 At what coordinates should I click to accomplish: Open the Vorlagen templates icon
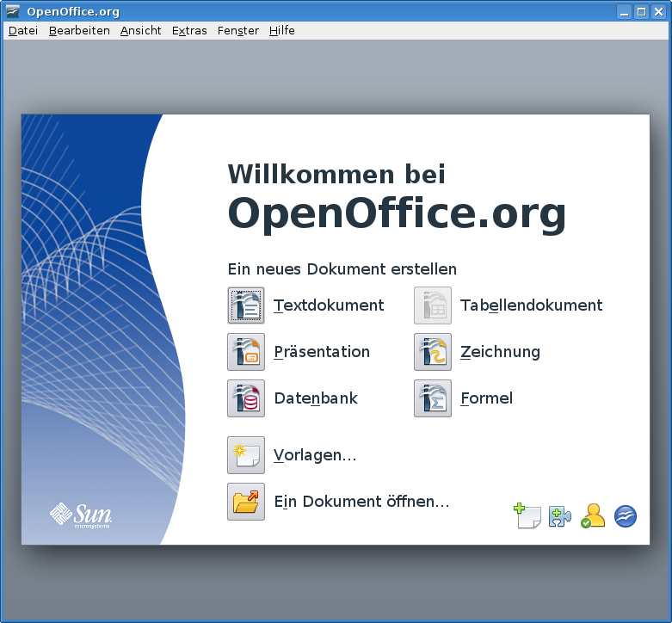[x=245, y=455]
